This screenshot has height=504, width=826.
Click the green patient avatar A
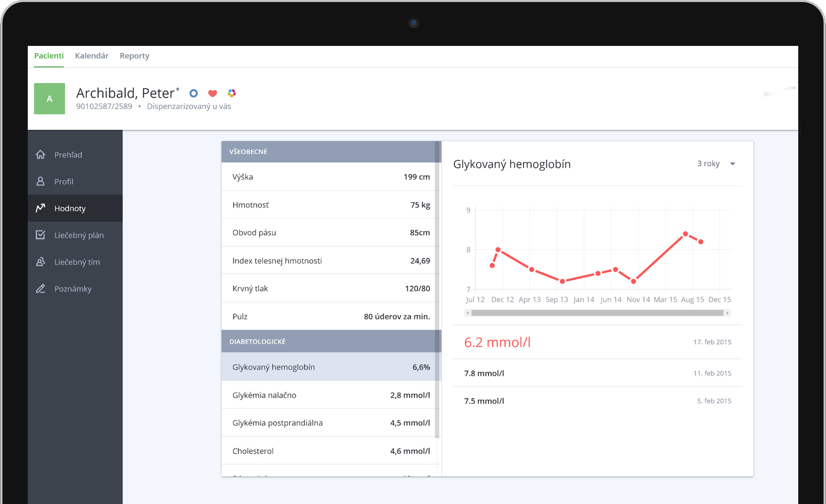(x=49, y=99)
